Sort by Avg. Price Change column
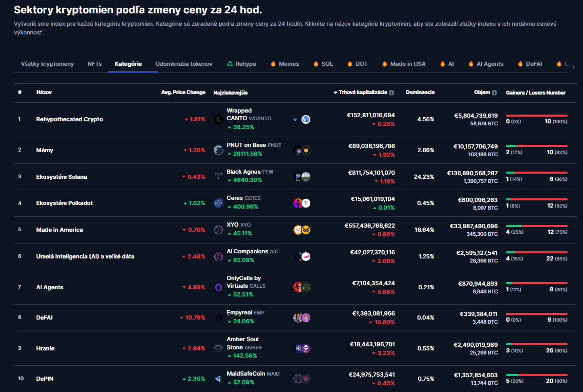Viewport: 583px width, 392px height. [183, 92]
